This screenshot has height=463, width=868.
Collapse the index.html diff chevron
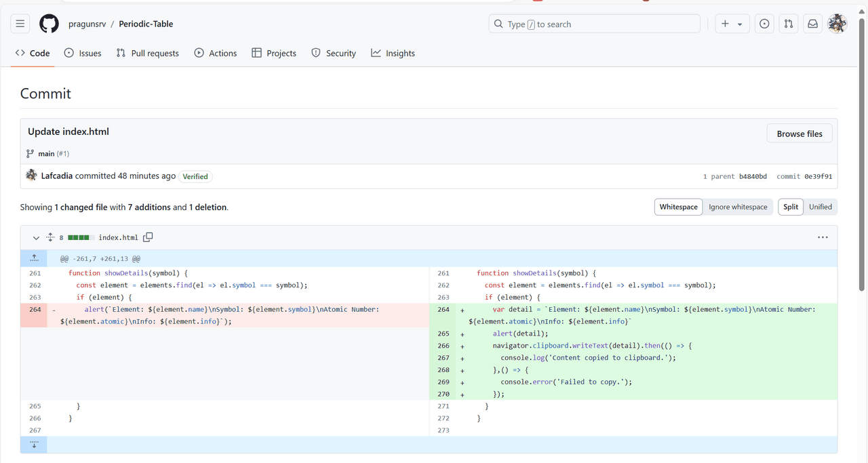point(36,238)
